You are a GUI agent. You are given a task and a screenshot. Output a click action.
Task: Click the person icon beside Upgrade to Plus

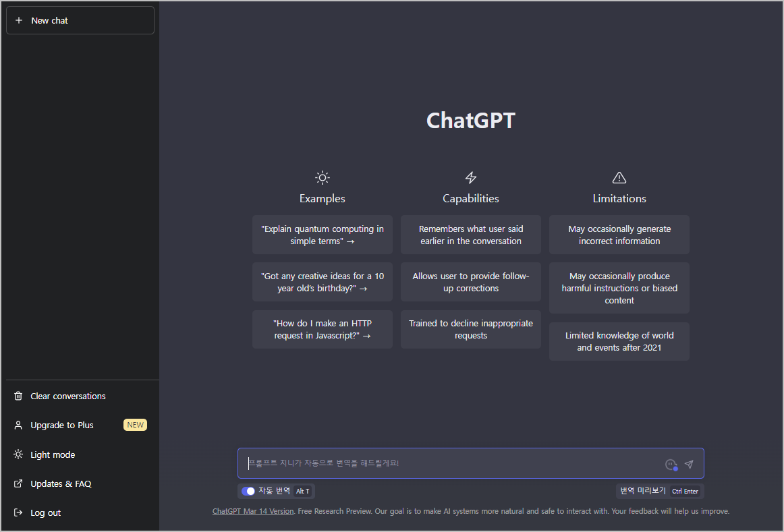tap(18, 425)
